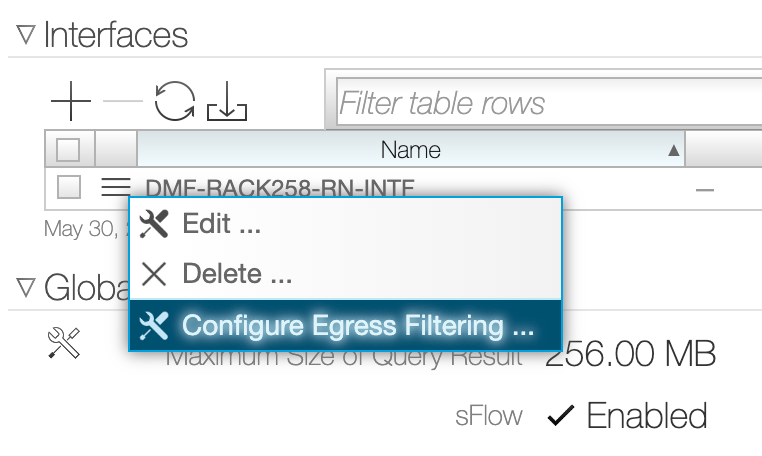This screenshot has height=456, width=762.
Task: Collapse the Global section triangle
Action: [25, 288]
